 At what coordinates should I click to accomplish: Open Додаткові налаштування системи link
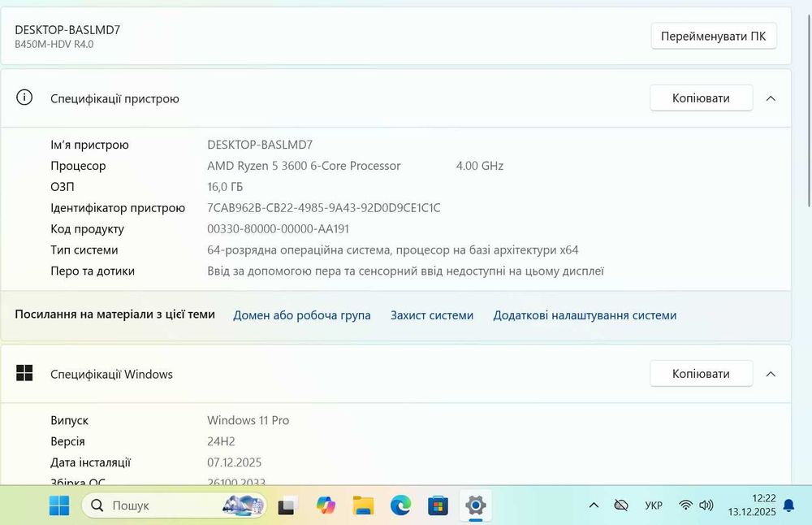pos(585,315)
